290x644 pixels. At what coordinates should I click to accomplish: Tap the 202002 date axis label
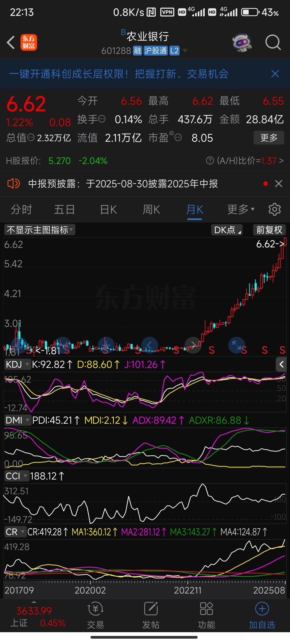[90, 590]
